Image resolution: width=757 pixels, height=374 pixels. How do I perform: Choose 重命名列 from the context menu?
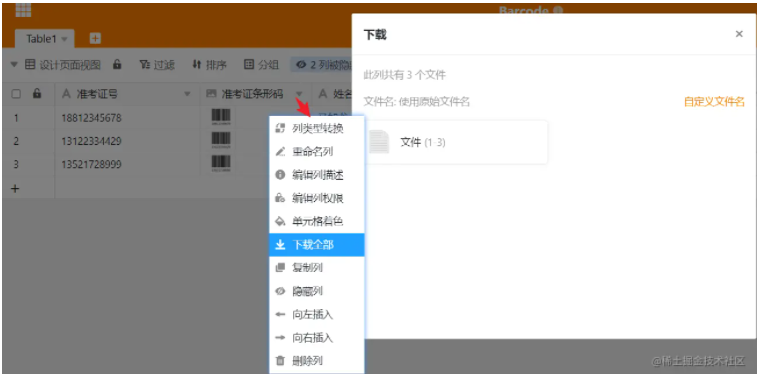(317, 152)
